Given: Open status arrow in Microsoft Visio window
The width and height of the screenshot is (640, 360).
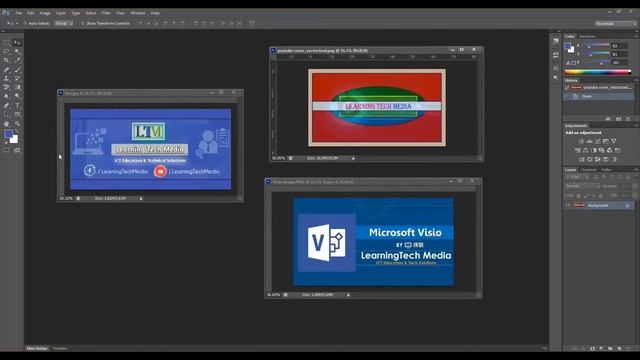Looking at the screenshot, I should [x=348, y=295].
